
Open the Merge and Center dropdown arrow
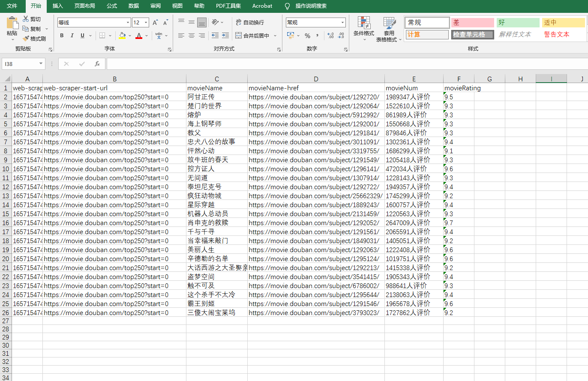[x=275, y=36]
